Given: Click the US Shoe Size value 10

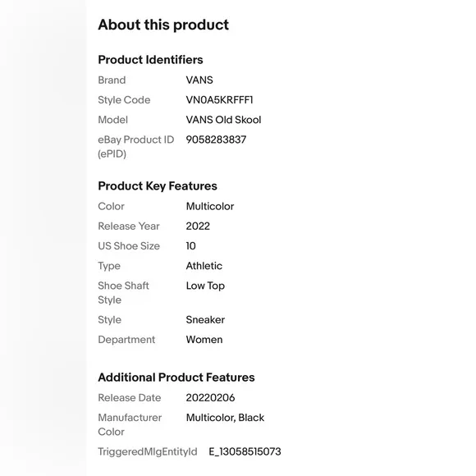Looking at the screenshot, I should pos(191,246).
